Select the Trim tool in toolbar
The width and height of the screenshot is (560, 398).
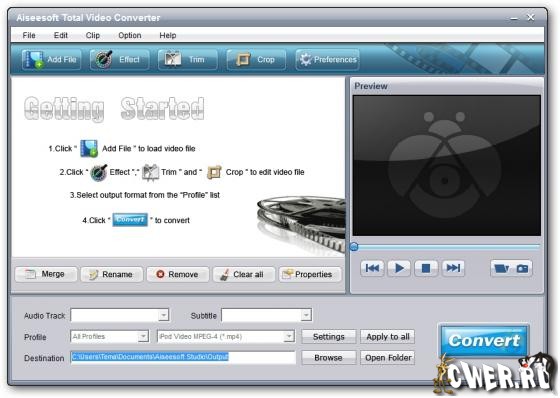coord(188,59)
